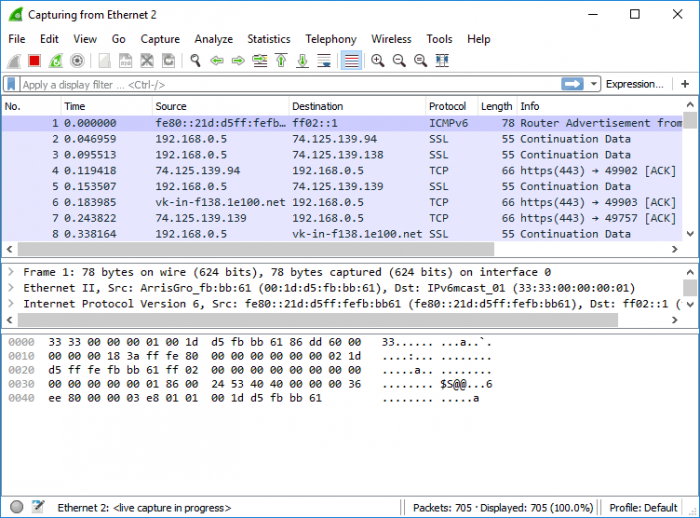
Task: Expand the Ethernet II details row
Action: click(x=12, y=288)
